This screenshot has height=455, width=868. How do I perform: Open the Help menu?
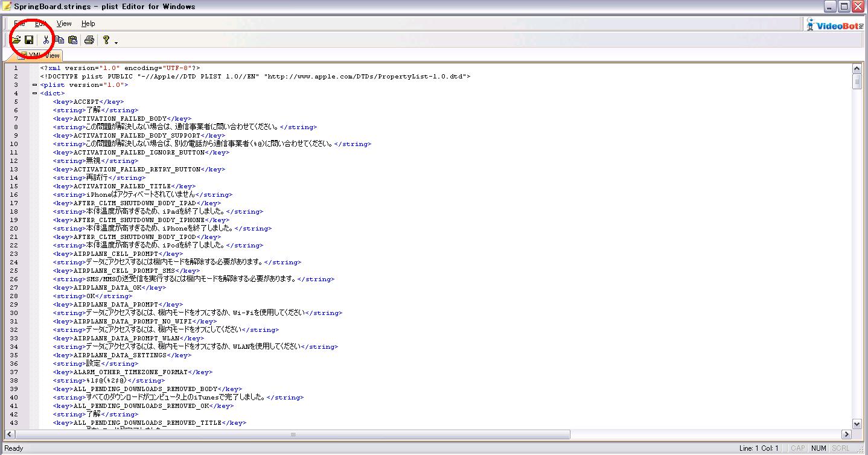point(88,24)
